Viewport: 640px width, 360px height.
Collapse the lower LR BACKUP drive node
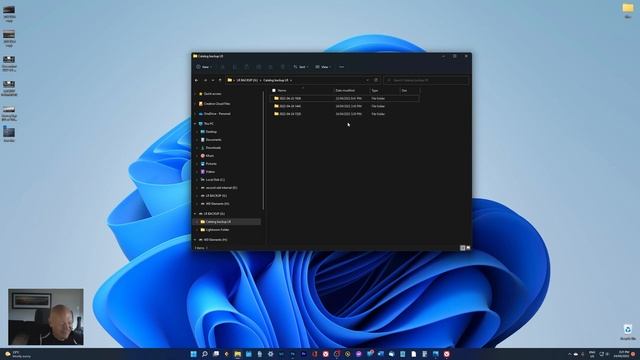pos(195,213)
